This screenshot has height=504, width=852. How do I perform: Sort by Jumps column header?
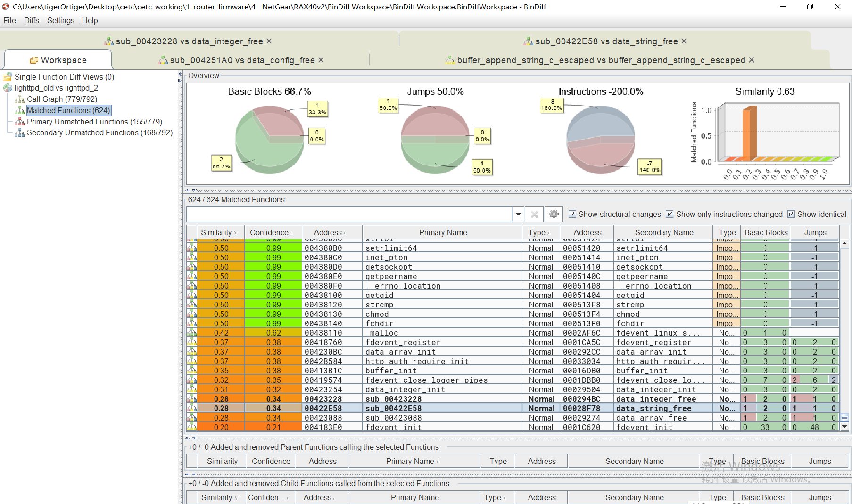click(x=815, y=232)
